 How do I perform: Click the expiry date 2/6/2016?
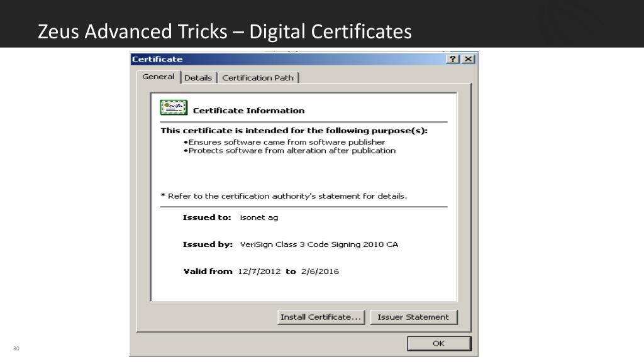pos(320,271)
